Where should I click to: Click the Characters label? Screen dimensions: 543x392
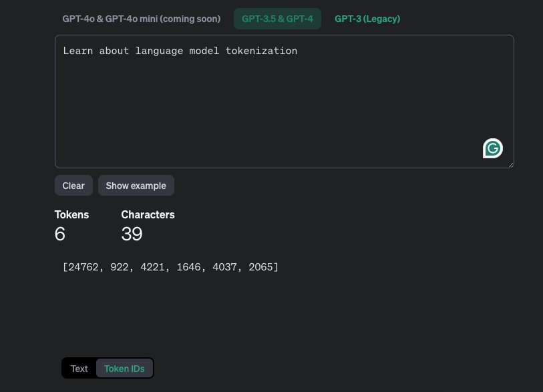pos(148,215)
